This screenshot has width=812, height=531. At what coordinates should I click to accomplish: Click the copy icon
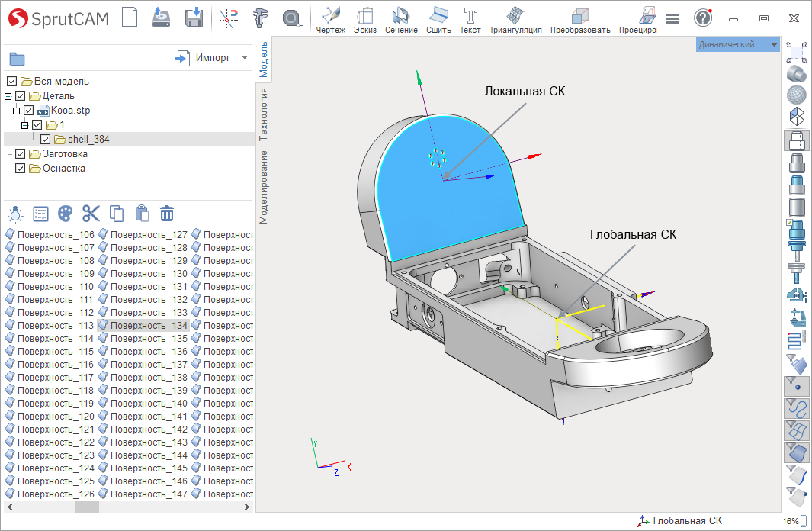click(117, 214)
